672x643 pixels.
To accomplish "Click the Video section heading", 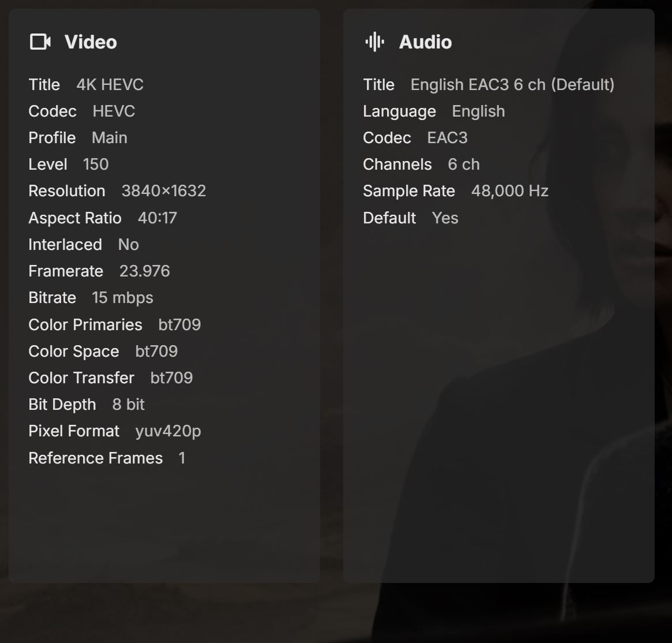I will [x=91, y=42].
